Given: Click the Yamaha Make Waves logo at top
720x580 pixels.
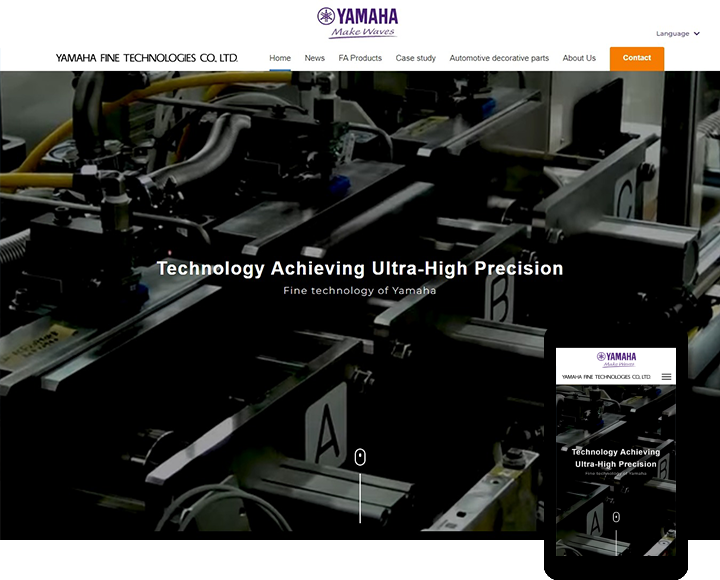Looking at the screenshot, I should (x=357, y=23).
